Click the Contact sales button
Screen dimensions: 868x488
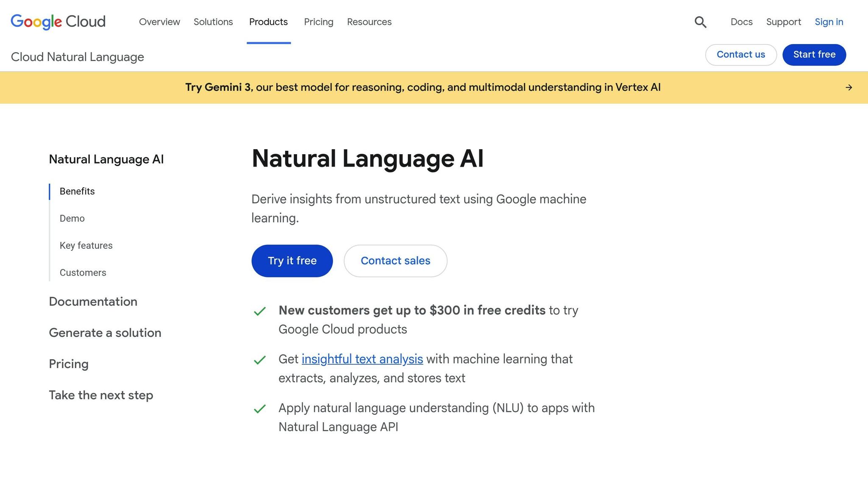[395, 261]
